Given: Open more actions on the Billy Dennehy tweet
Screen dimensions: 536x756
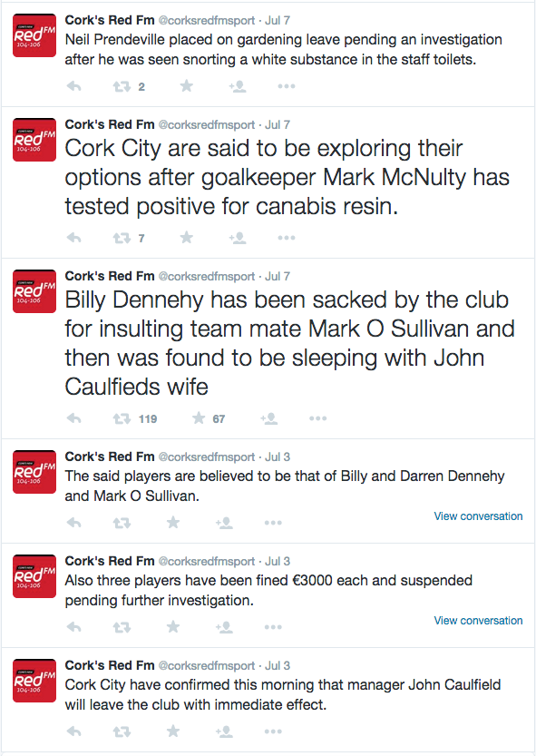Looking at the screenshot, I should (x=318, y=417).
